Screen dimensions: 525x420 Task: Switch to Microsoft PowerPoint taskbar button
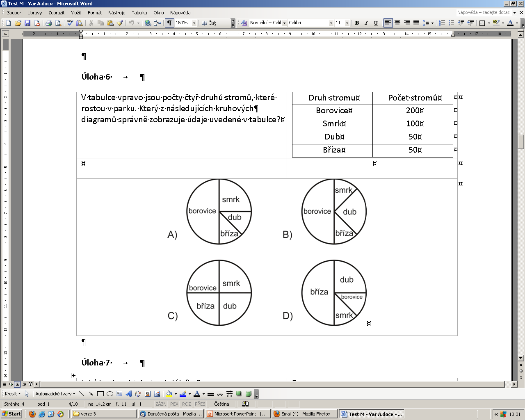[x=237, y=414]
